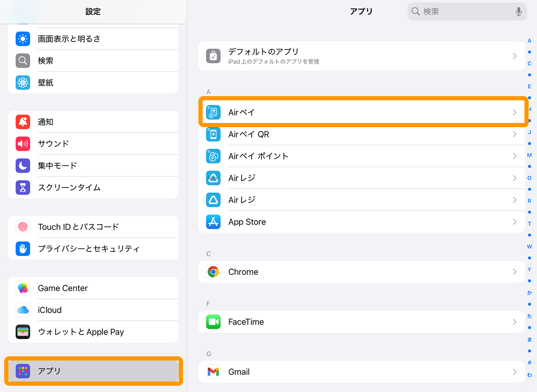Tap the Airペイ app icon
Screen dimensions: 537x392
coord(213,112)
